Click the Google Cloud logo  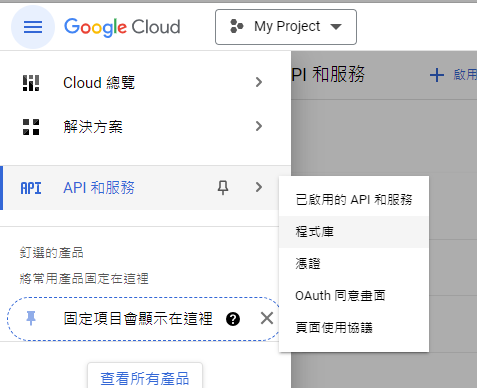click(122, 27)
